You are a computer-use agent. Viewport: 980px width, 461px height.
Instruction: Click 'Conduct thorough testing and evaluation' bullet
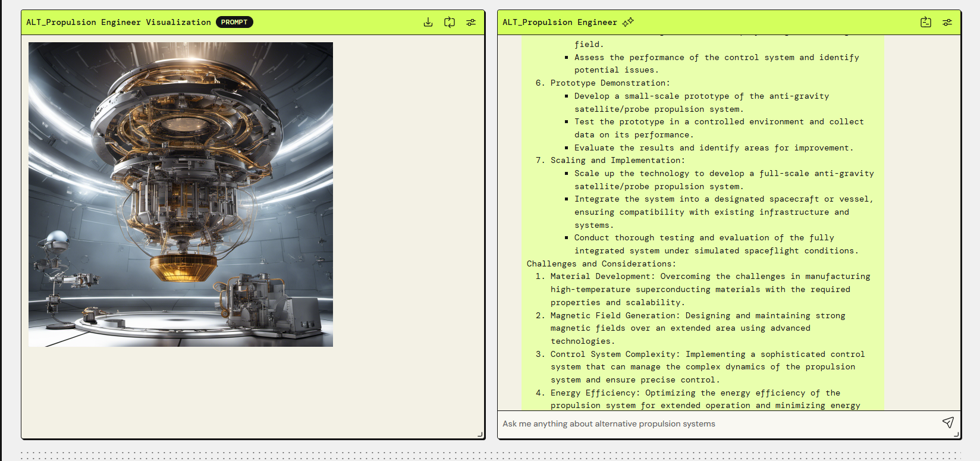click(x=717, y=244)
